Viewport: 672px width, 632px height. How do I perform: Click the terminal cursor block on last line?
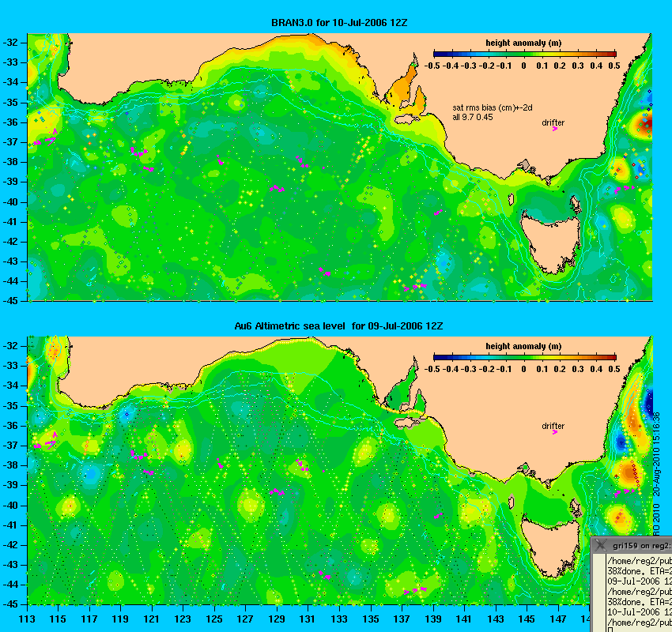click(x=610, y=630)
